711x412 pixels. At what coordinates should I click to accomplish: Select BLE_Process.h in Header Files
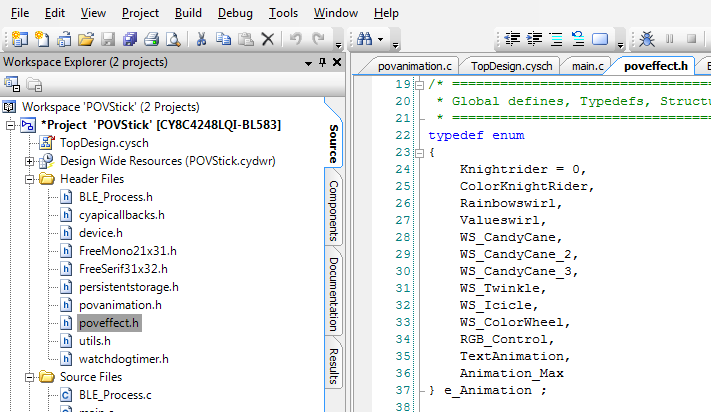(x=116, y=197)
